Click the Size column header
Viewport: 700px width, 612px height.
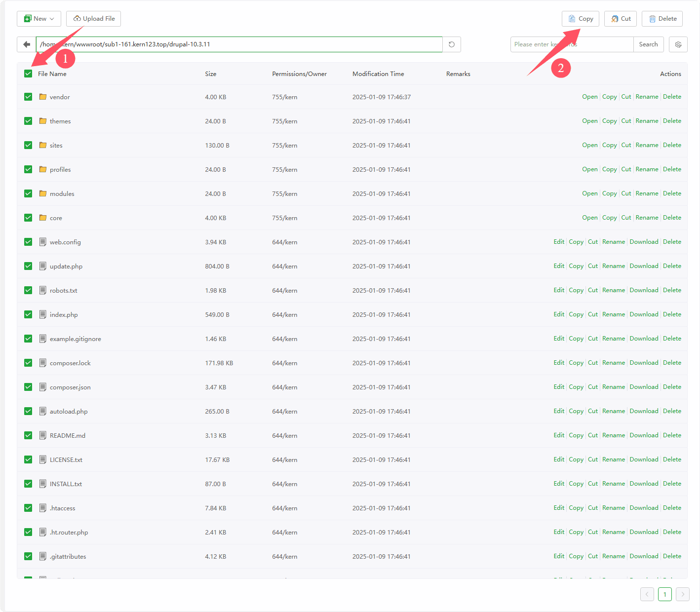point(211,74)
